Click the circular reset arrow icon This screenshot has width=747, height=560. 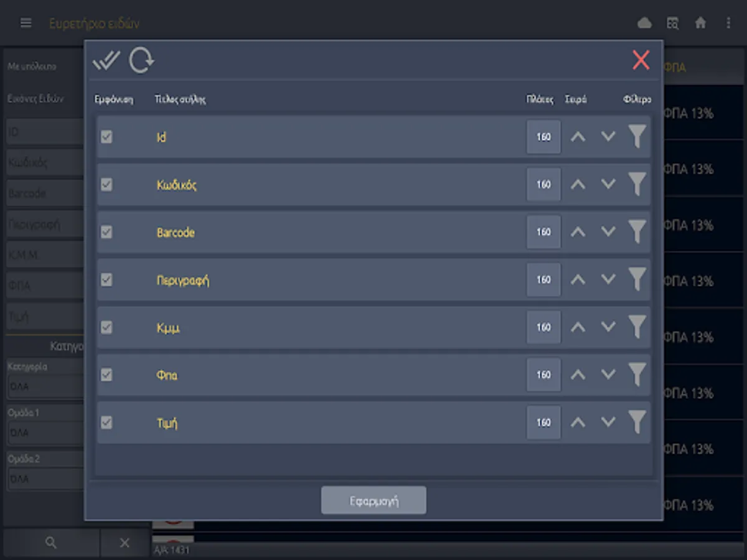point(141,61)
